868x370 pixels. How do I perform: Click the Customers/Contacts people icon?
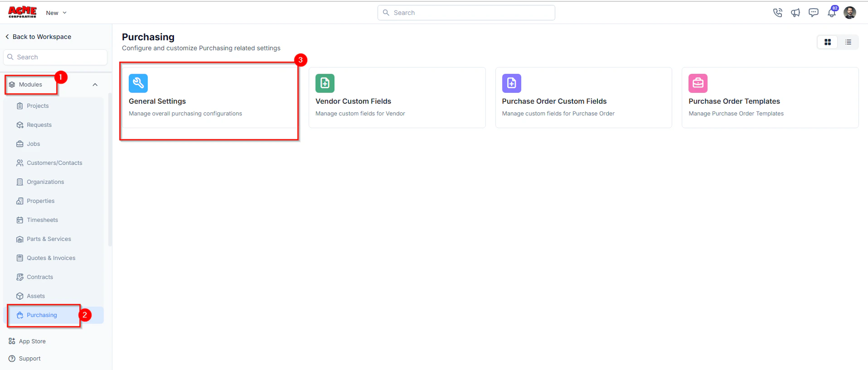pos(20,163)
